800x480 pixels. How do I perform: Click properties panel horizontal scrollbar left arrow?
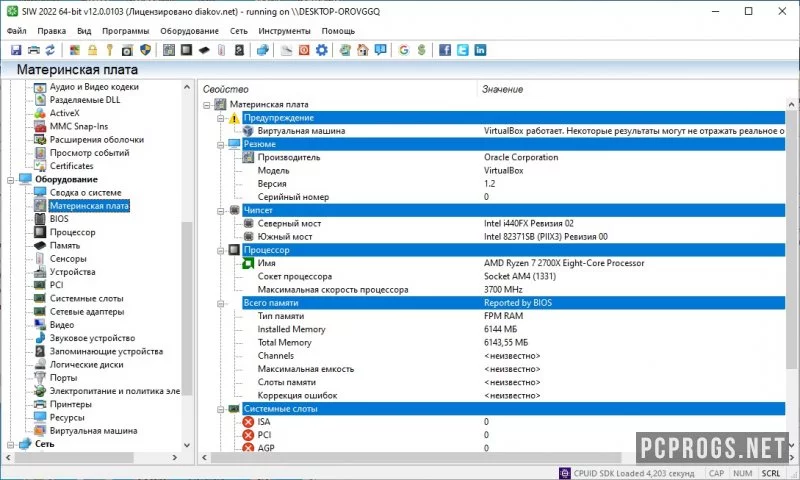click(x=205, y=458)
